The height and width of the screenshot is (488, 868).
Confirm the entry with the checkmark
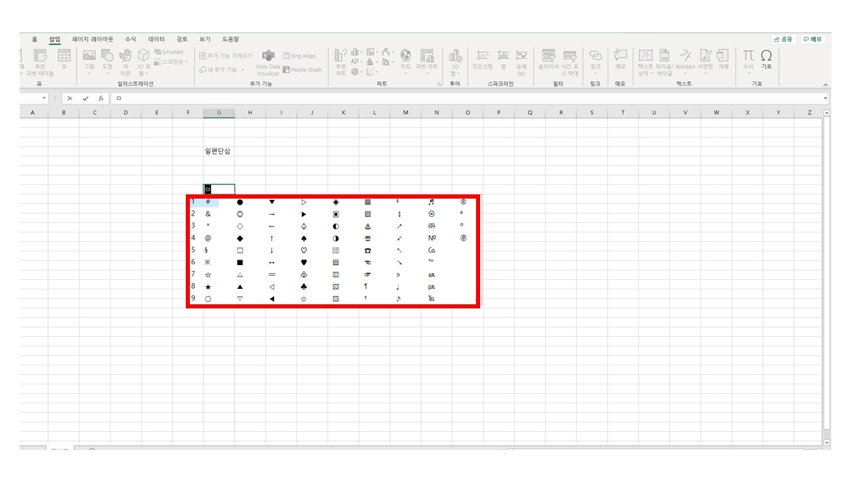[85, 99]
